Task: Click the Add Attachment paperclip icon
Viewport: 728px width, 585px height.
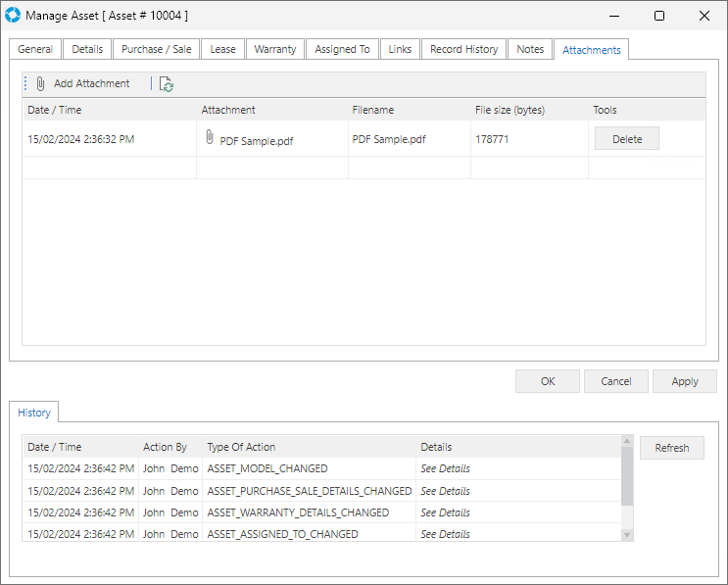Action: [x=41, y=84]
